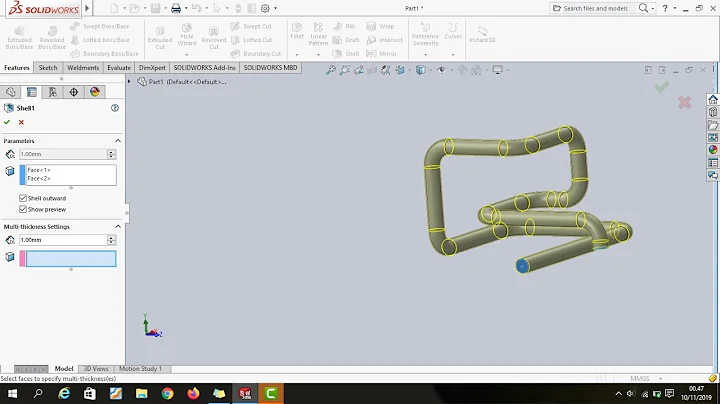Select the Boundary Cut tool
Image resolution: width=720 pixels, height=404 pixels.
tap(256, 54)
